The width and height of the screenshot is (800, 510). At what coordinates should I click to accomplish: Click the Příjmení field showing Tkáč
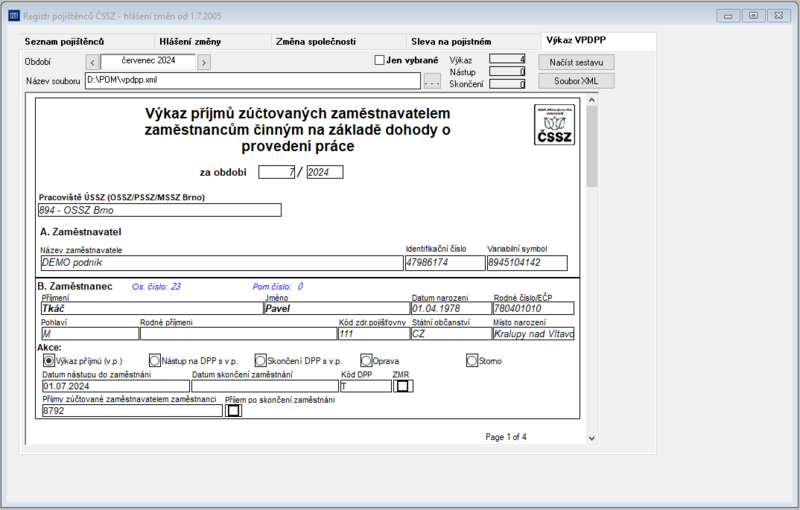pos(152,308)
